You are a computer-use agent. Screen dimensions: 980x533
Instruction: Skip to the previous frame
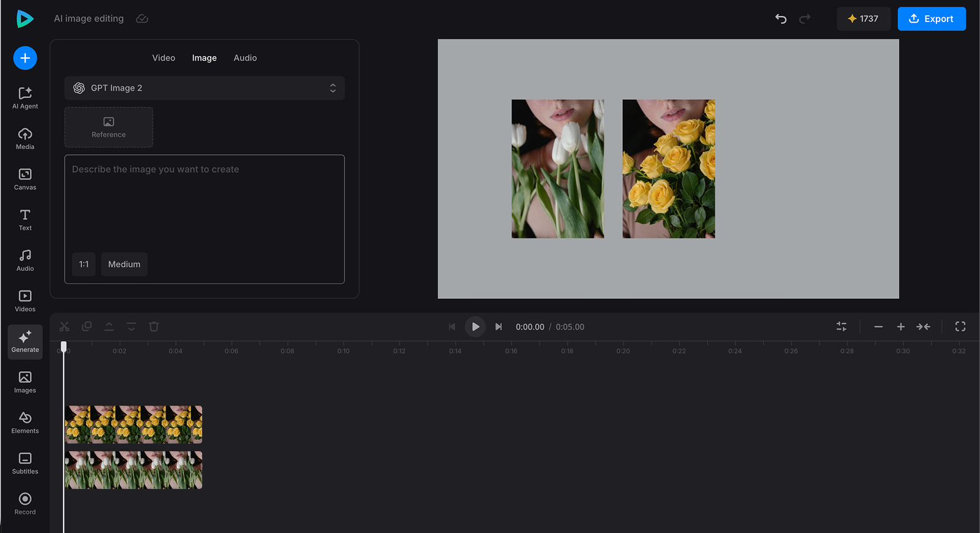pos(452,327)
